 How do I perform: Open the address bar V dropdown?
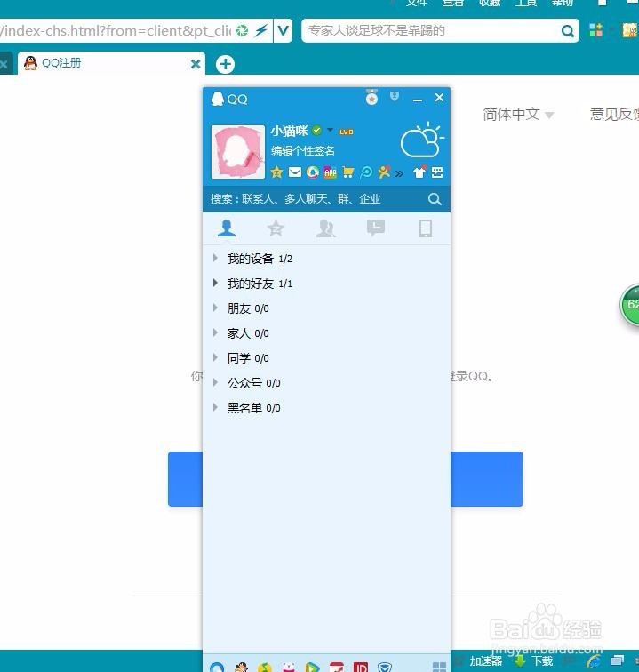283,30
